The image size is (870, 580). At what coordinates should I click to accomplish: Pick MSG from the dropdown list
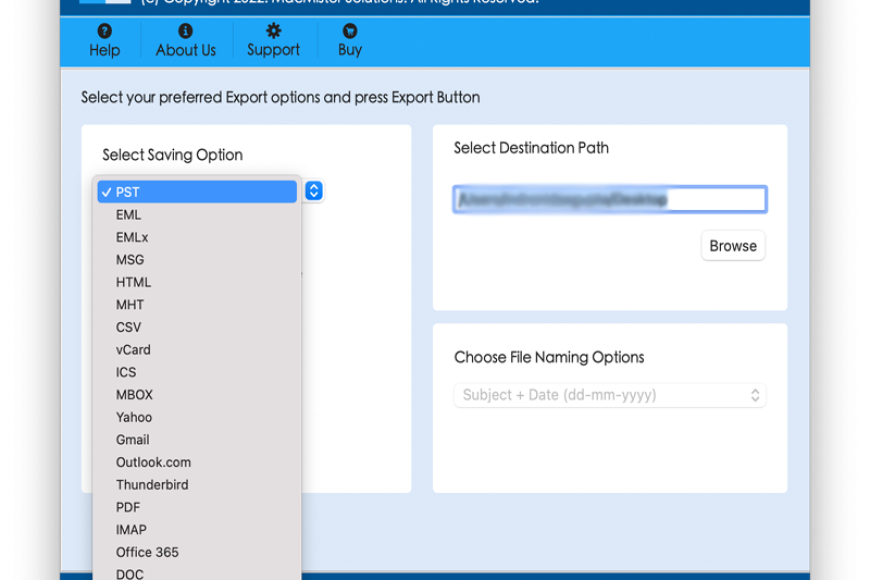coord(130,260)
